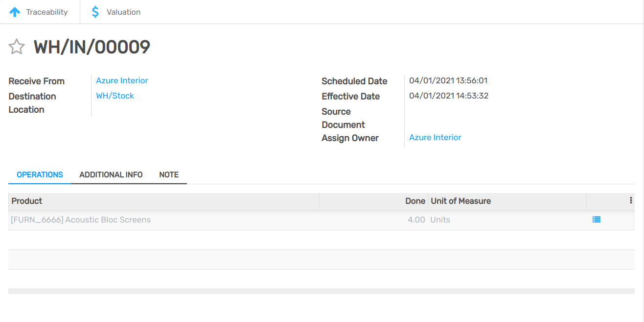Viewport: 644px width, 322px height.
Task: Open Azure Interior link under Assign Owner
Action: (x=435, y=138)
